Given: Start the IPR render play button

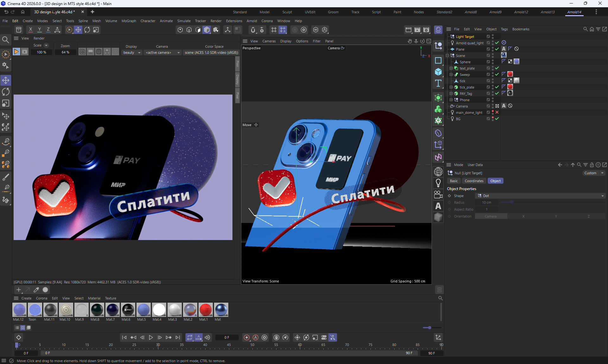Looking at the screenshot, I should [16, 52].
